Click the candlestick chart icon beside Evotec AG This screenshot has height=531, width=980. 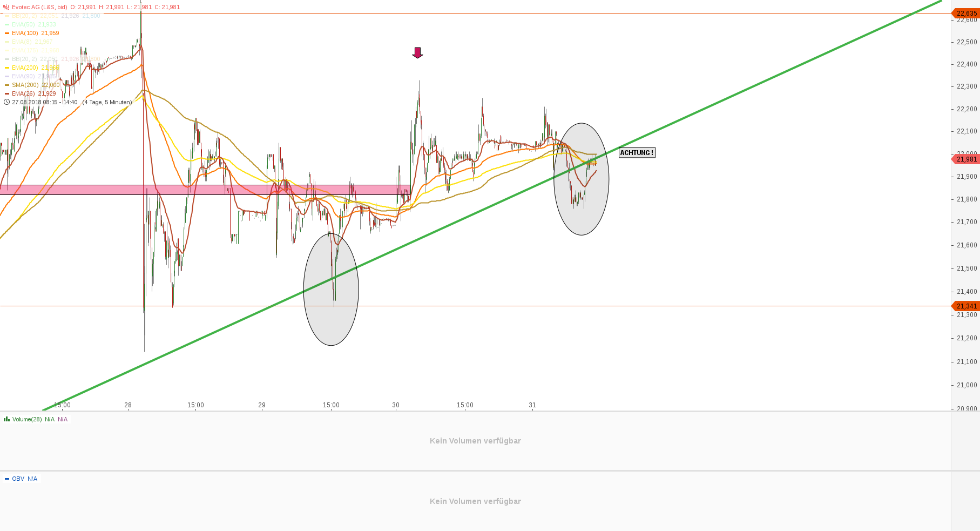6,7
